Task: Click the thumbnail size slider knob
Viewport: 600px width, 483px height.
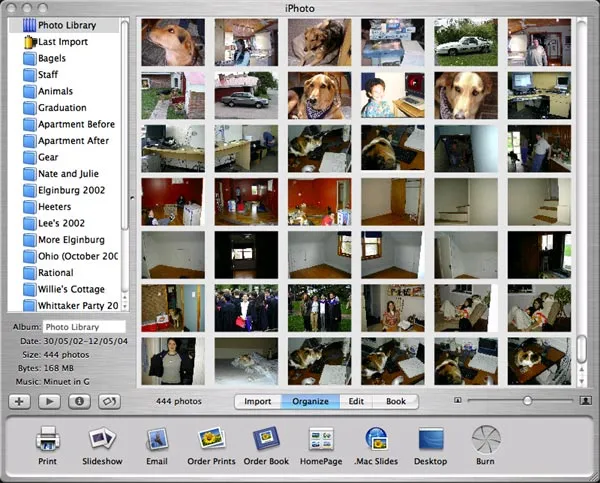Action: click(527, 401)
